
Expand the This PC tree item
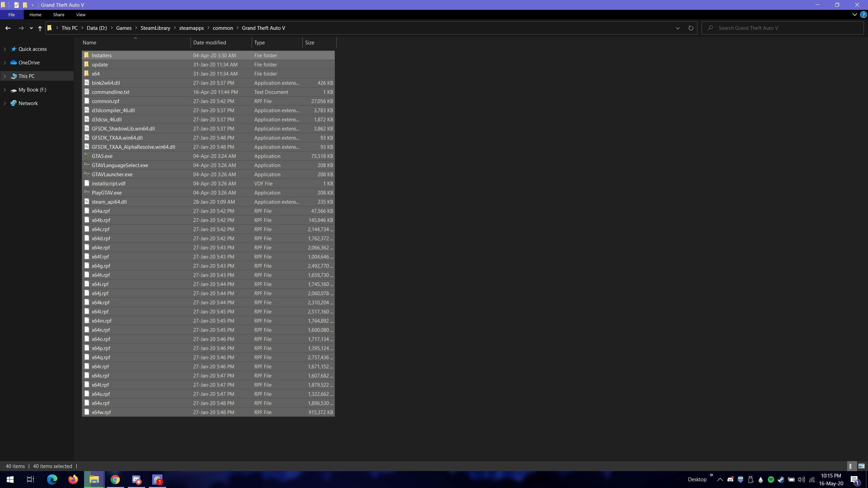coord(5,76)
